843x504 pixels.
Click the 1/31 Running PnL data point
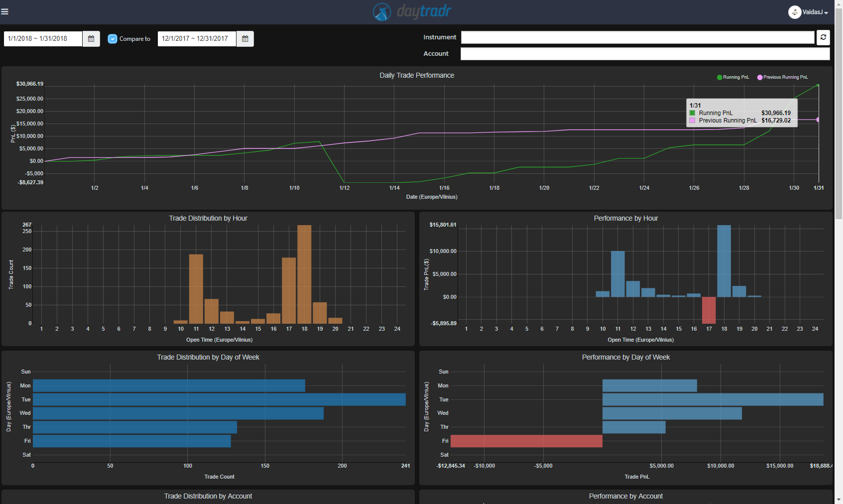coord(818,85)
